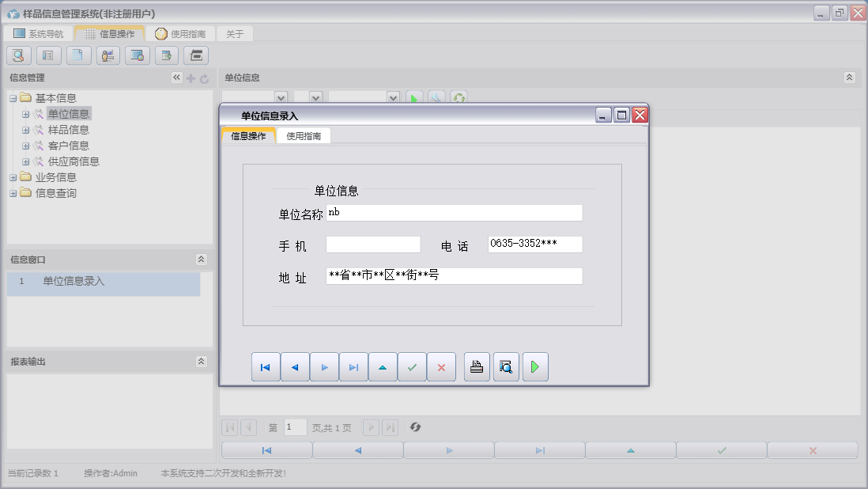Click the refresh icon beside page count
The image size is (868, 489).
[415, 427]
